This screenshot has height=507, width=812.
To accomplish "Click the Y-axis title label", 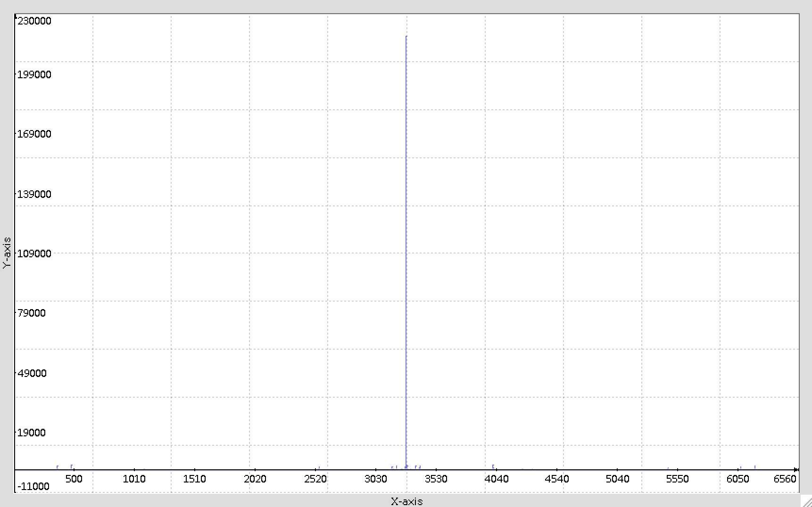I will click(7, 253).
